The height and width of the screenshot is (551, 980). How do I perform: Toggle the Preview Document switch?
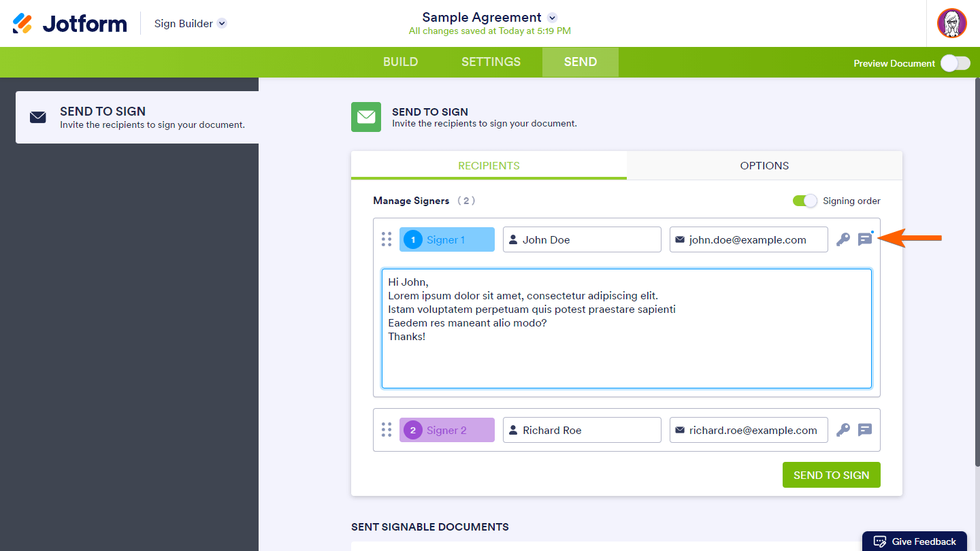point(955,63)
